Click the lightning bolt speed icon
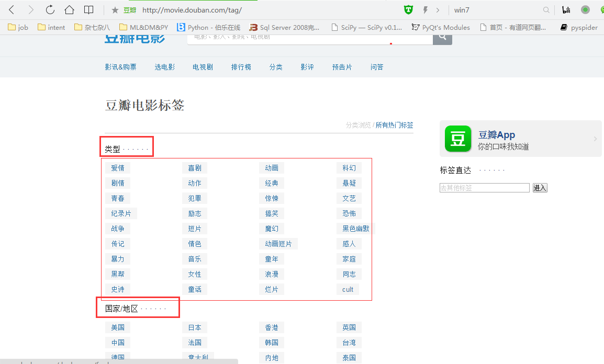The width and height of the screenshot is (604, 364). click(x=426, y=10)
